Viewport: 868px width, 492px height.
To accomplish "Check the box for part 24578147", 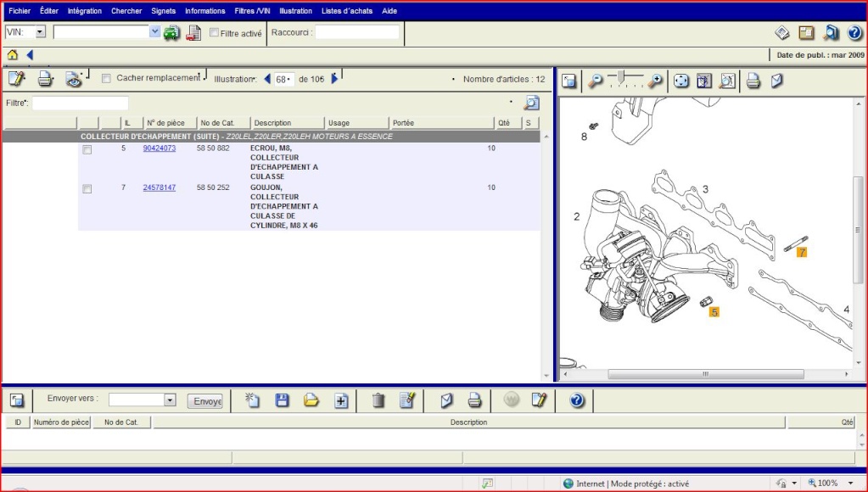I will tap(87, 188).
